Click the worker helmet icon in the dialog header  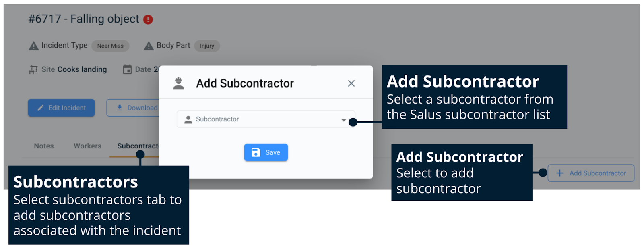(179, 83)
